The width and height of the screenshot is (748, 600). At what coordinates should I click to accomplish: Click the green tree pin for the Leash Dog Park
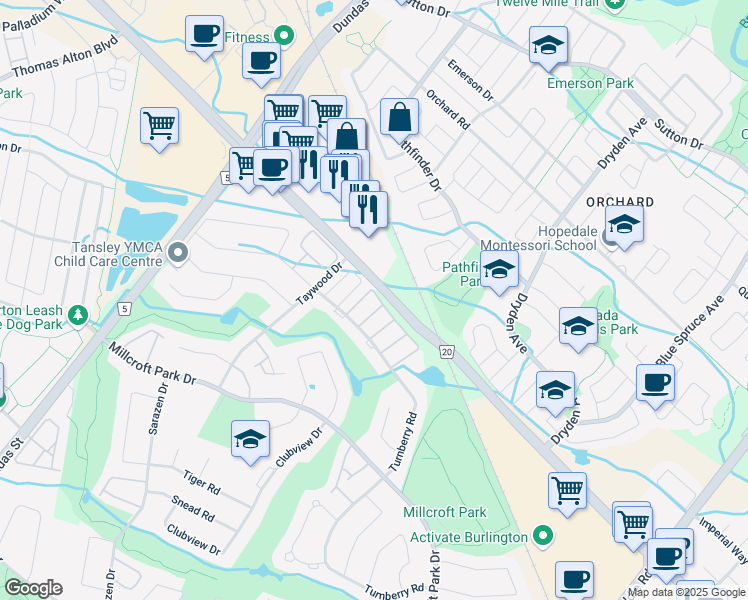[78, 315]
